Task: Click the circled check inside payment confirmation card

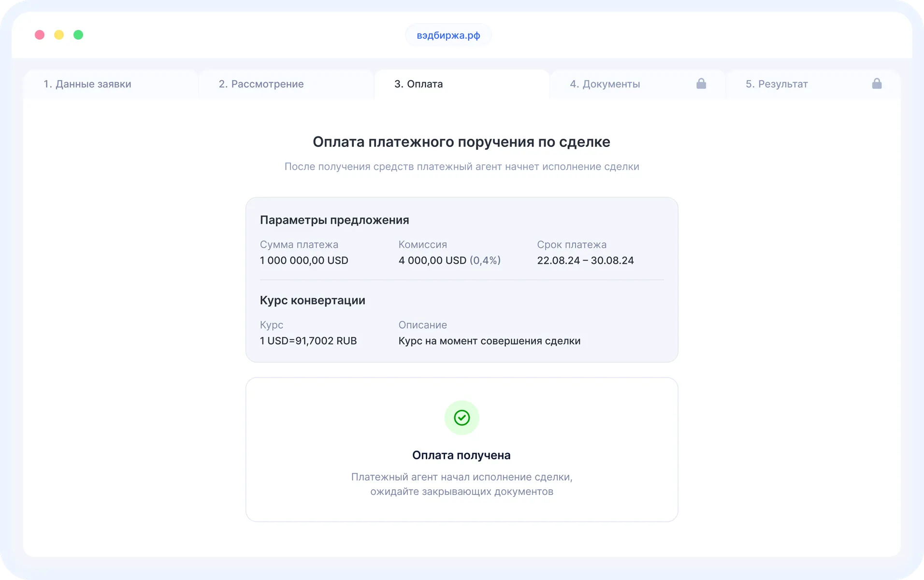Action: (x=462, y=418)
